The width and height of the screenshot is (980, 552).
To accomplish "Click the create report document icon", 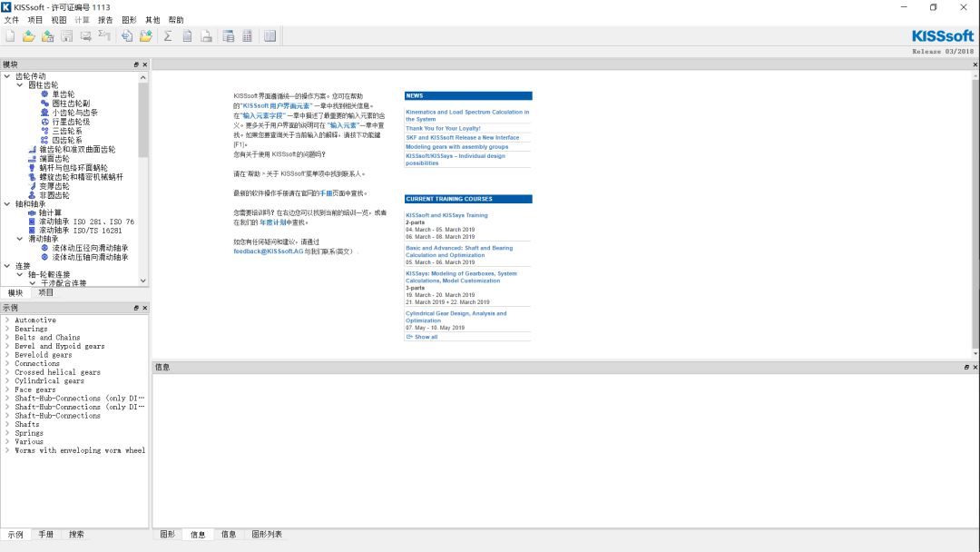I will pos(187,36).
